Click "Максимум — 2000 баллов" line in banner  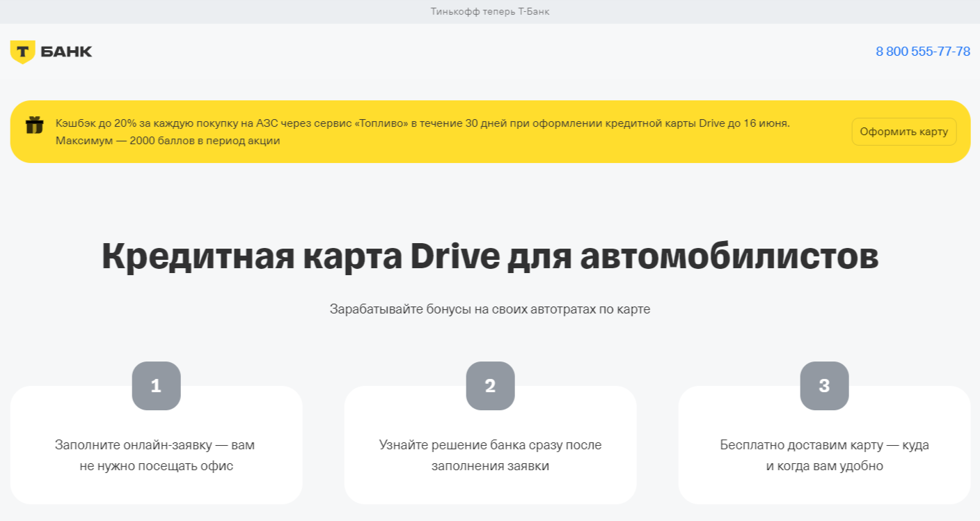coord(168,140)
